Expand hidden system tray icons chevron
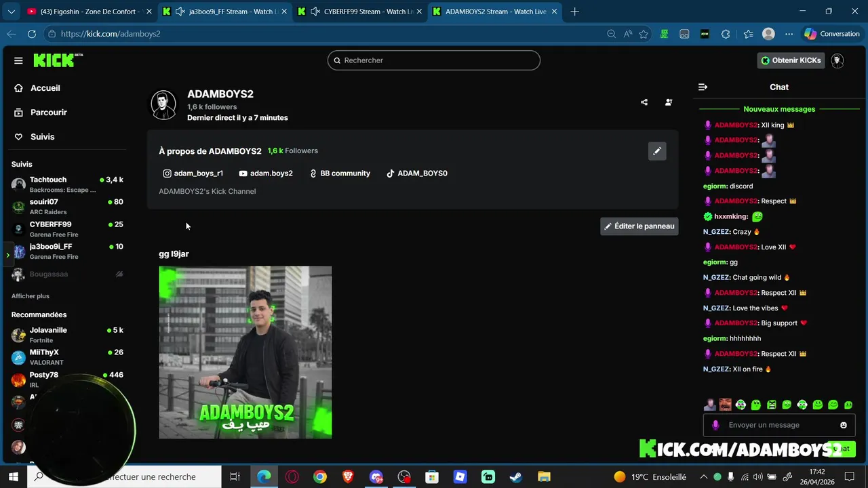This screenshot has height=488, width=868. [703, 476]
